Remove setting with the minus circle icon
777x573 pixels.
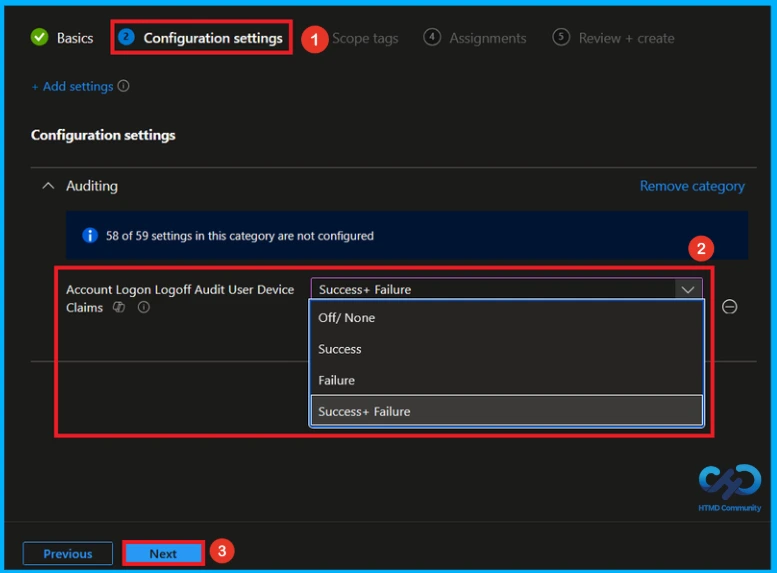(x=729, y=307)
